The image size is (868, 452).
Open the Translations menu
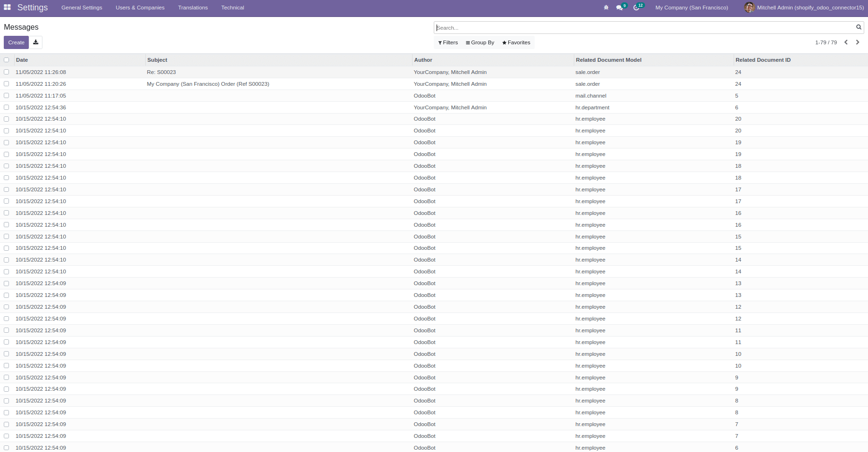click(193, 8)
